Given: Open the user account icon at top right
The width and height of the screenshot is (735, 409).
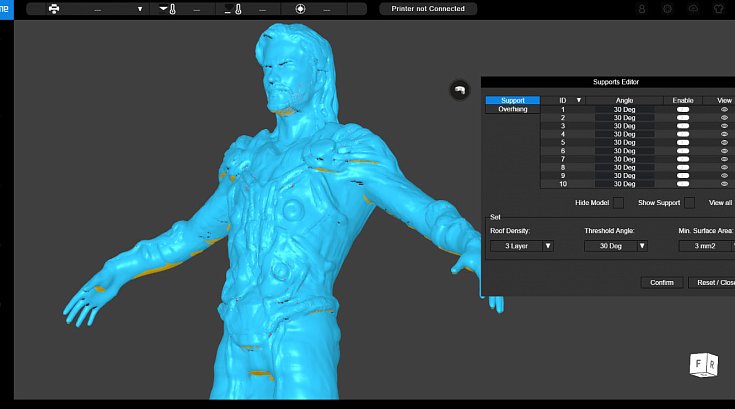Looking at the screenshot, I should coord(642,9).
